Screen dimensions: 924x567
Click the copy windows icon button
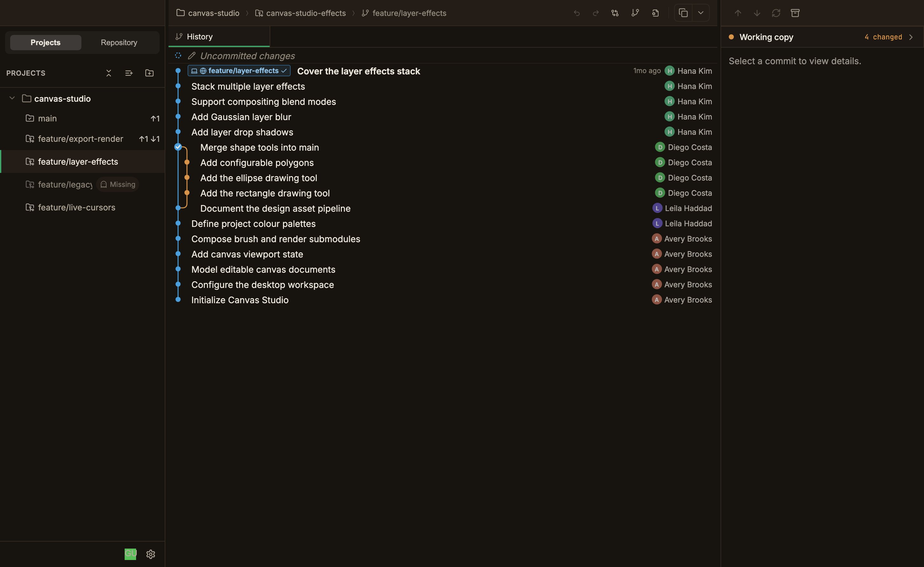pos(683,13)
